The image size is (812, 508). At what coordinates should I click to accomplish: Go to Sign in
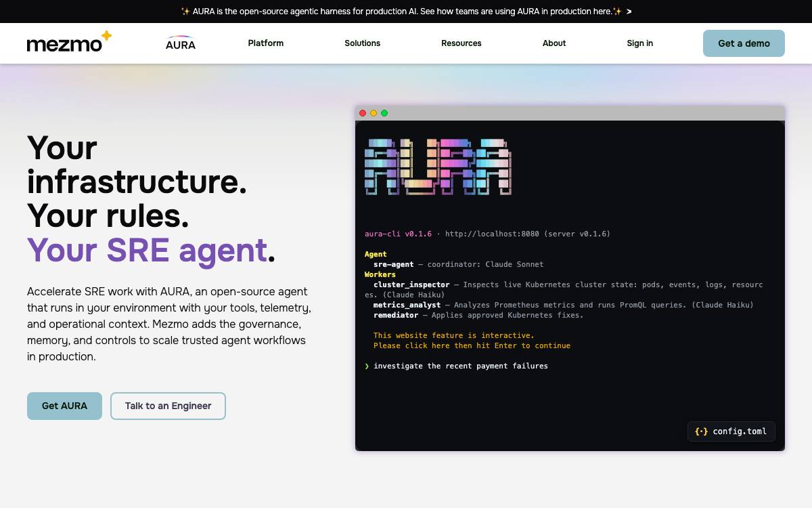click(x=640, y=43)
